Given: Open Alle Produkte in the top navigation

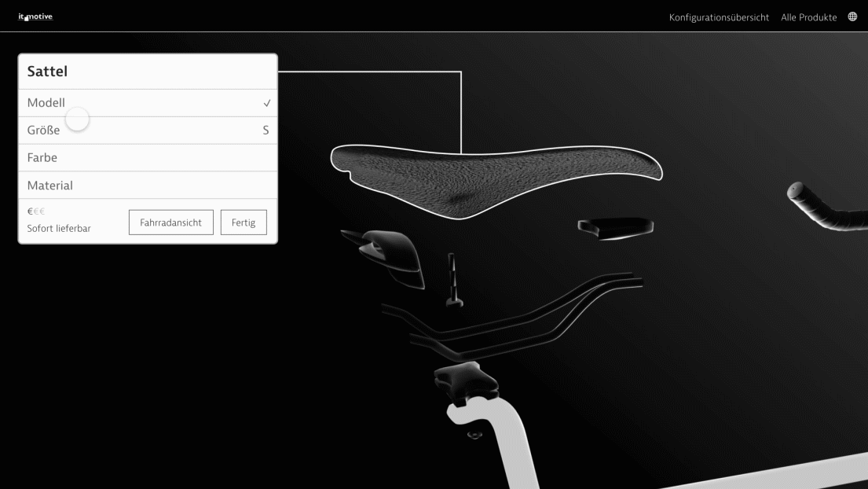Looking at the screenshot, I should [x=808, y=17].
